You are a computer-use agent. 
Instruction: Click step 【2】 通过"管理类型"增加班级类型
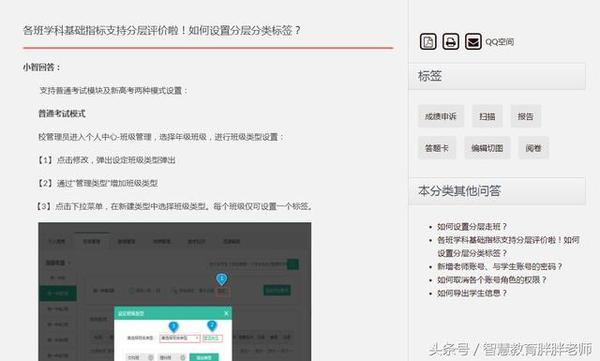98,183
